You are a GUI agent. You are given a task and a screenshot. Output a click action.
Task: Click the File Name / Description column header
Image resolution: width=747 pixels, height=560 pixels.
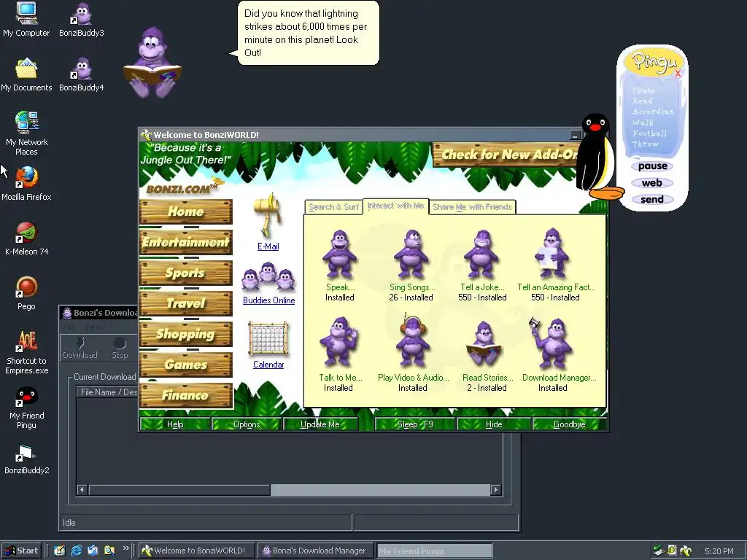[108, 392]
